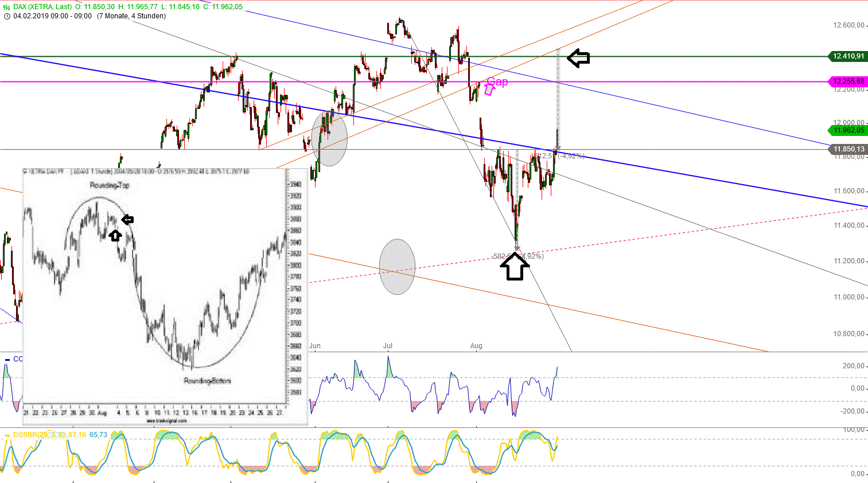The image size is (868, 483).
Task: Click the 11.400,00 price axis label
Action: [848, 225]
